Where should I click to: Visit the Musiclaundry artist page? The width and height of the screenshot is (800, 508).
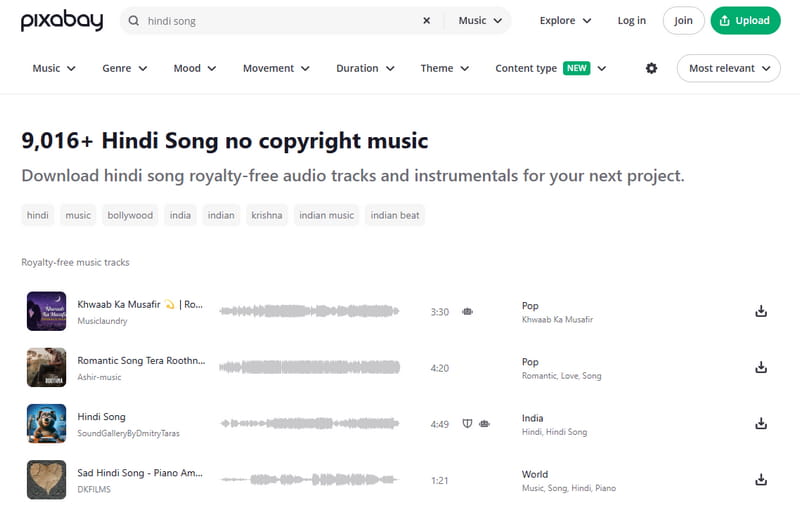[103, 321]
